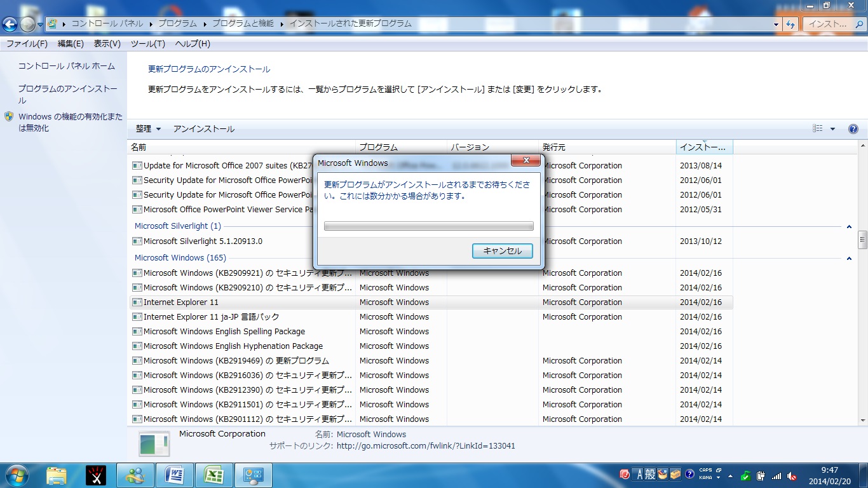This screenshot has height=488, width=868.
Task: Open the 整理 dropdown menu
Action: pos(148,129)
